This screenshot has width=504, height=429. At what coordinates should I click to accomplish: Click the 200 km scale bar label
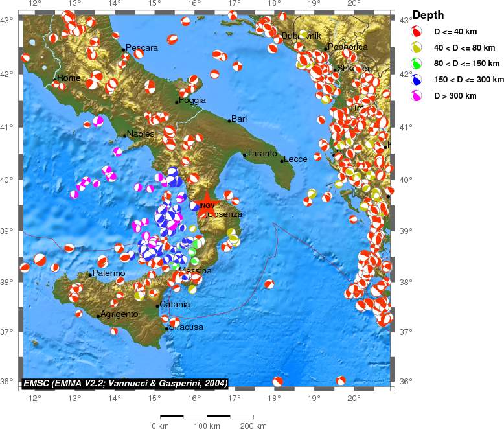(x=253, y=426)
